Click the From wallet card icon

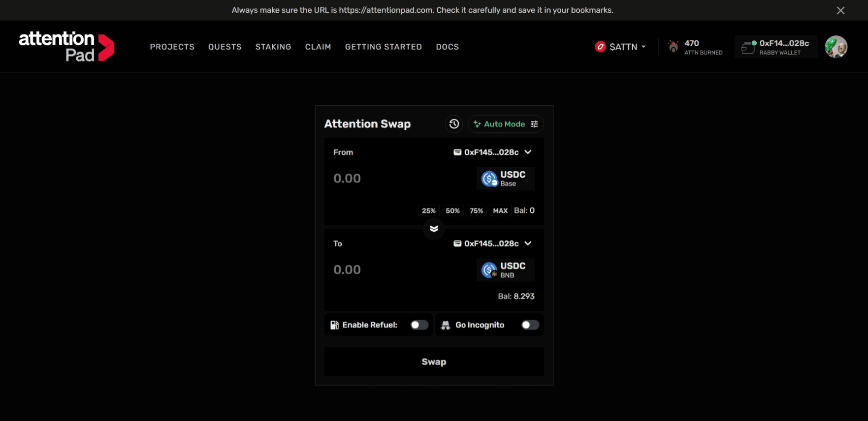pyautogui.click(x=457, y=152)
